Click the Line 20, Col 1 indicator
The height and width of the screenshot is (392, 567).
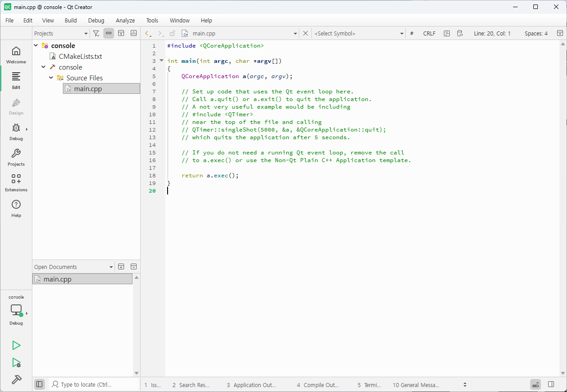pyautogui.click(x=492, y=33)
